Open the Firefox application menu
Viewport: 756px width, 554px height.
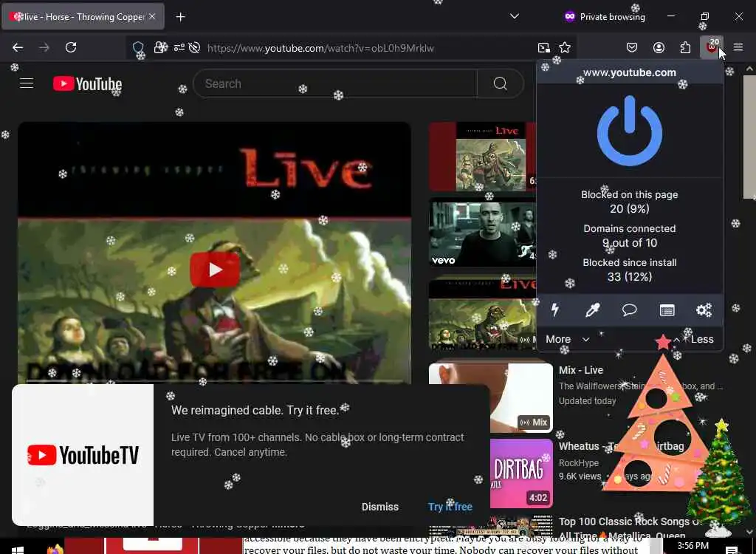[x=738, y=47]
